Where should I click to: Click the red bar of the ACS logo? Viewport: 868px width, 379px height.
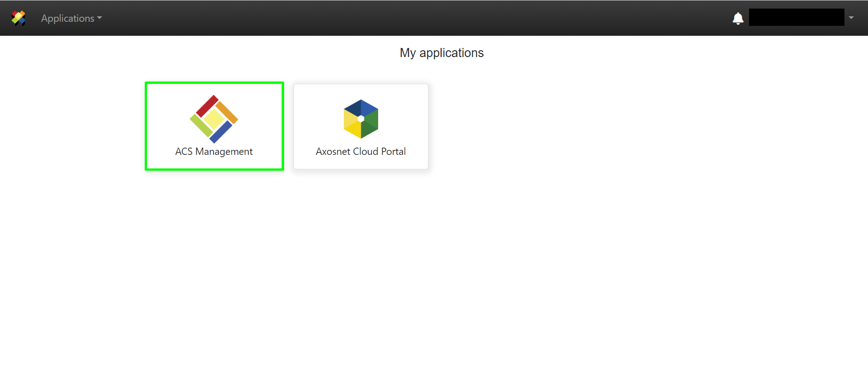tap(207, 106)
